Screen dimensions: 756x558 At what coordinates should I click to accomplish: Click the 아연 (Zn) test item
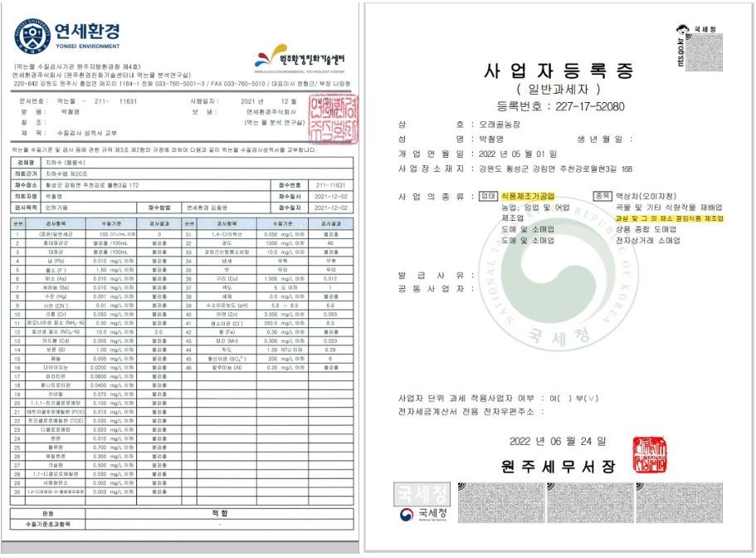tap(226, 315)
